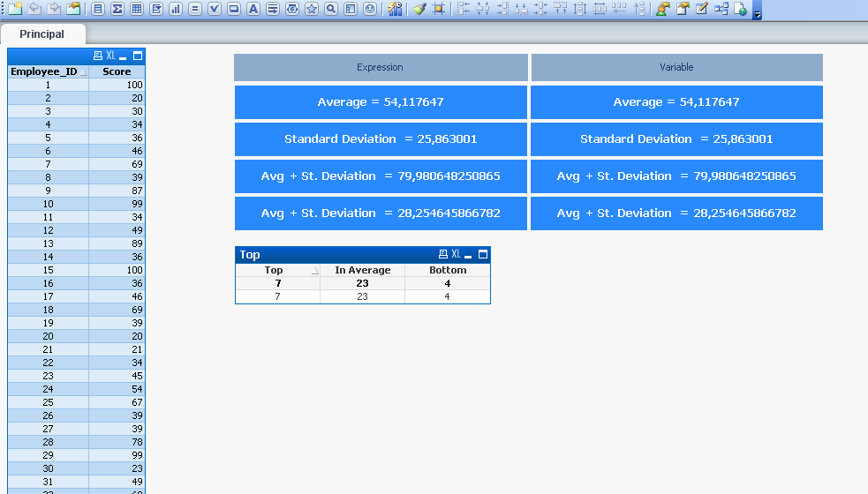
Task: Click Expression Average = 54,117647 box
Action: (x=381, y=101)
